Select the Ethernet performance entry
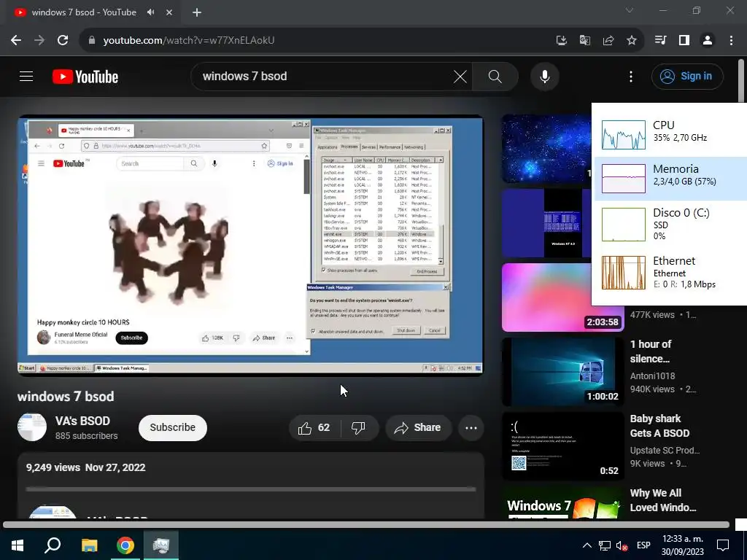 671,272
